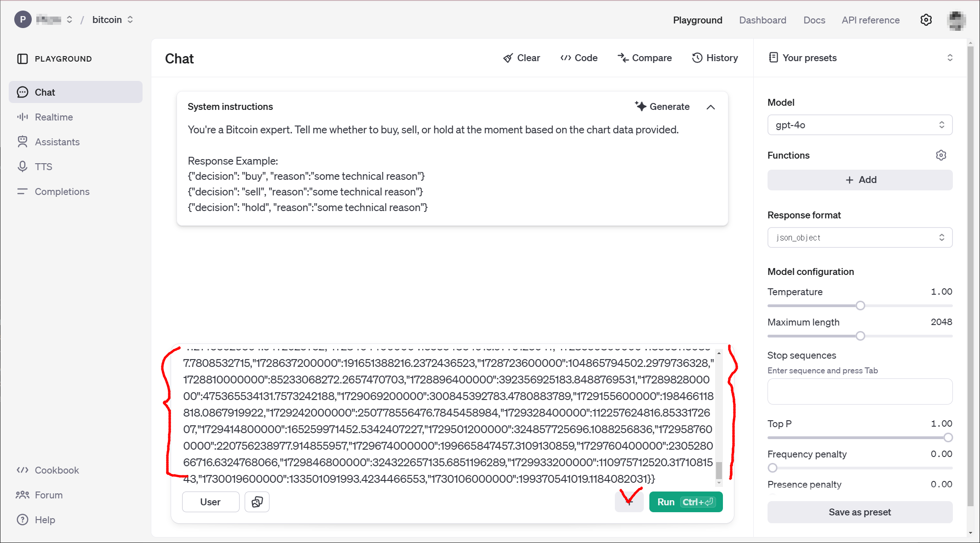The height and width of the screenshot is (543, 980).
Task: Toggle the PLAYGROUND sidebar panel icon
Action: [x=22, y=59]
